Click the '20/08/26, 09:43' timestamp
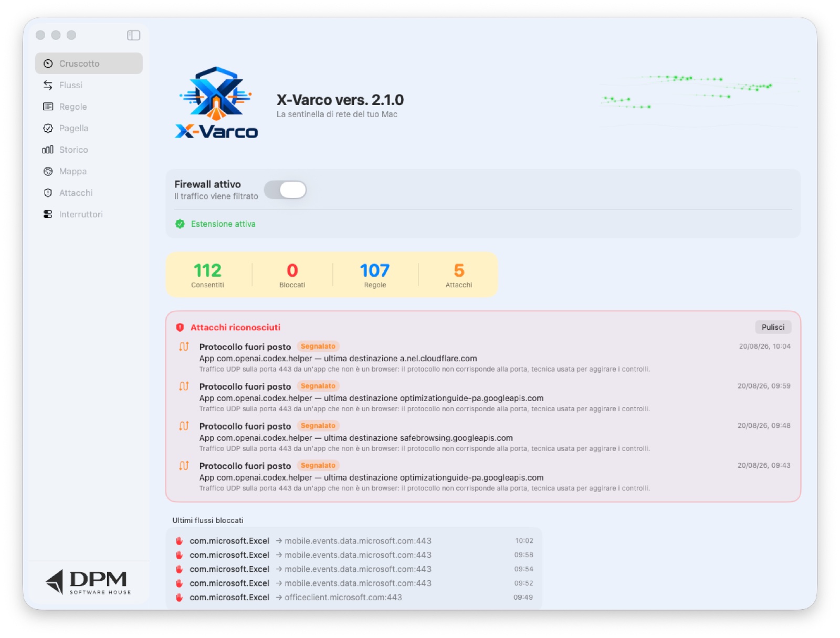Screen dimensions: 840x638 (764, 466)
